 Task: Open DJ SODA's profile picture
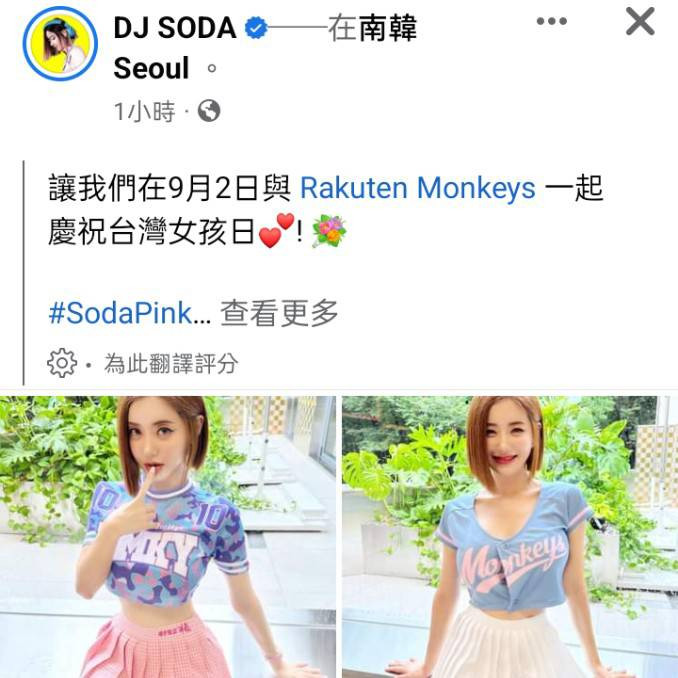pyautogui.click(x=60, y=43)
